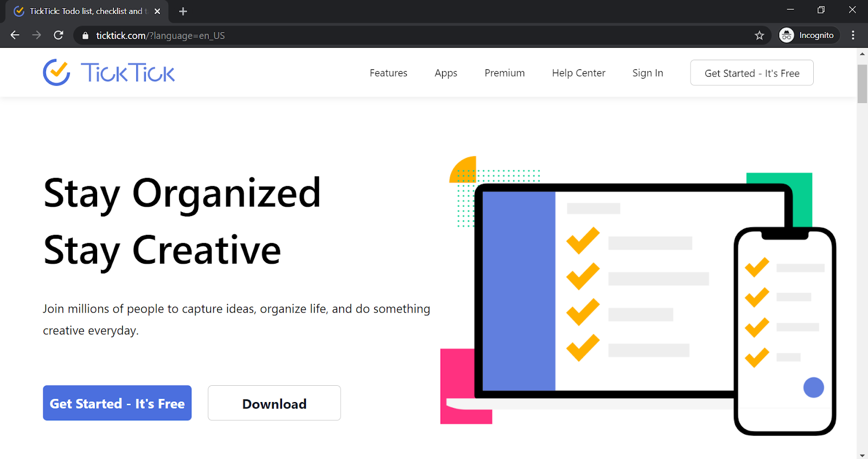
Task: Reload the page with refresh icon
Action: [x=59, y=35]
